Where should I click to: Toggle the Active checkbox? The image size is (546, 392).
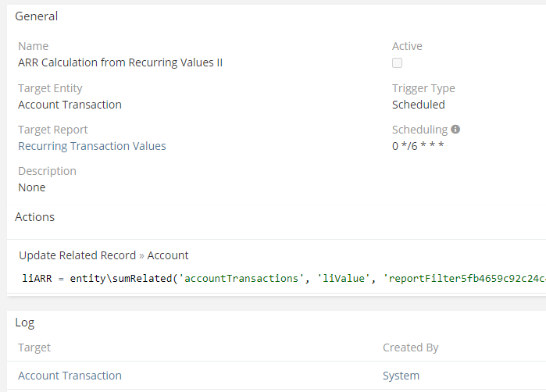pos(398,62)
